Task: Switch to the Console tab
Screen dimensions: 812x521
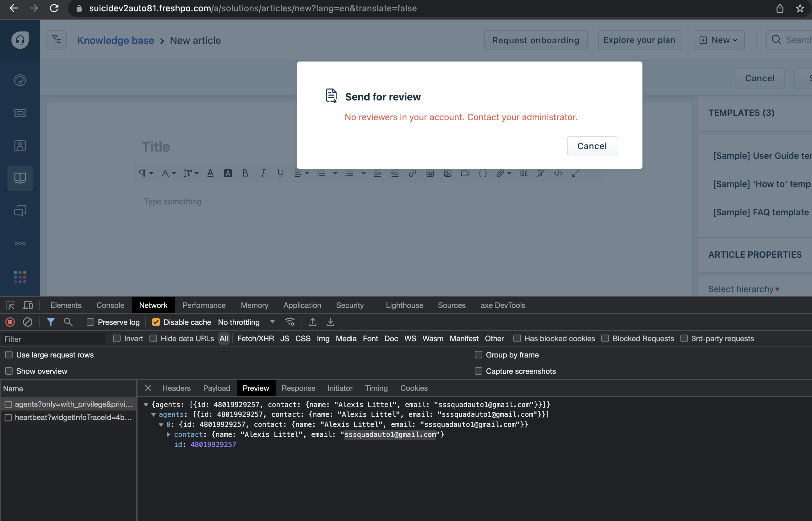Action: [x=110, y=305]
